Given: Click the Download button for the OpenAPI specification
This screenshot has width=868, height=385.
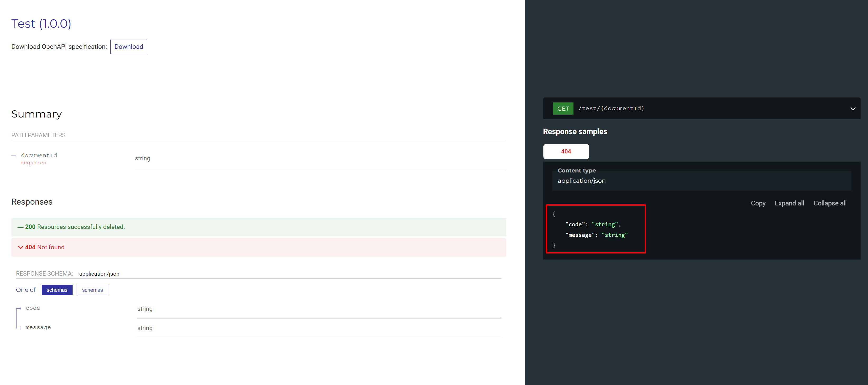Looking at the screenshot, I should pyautogui.click(x=128, y=46).
